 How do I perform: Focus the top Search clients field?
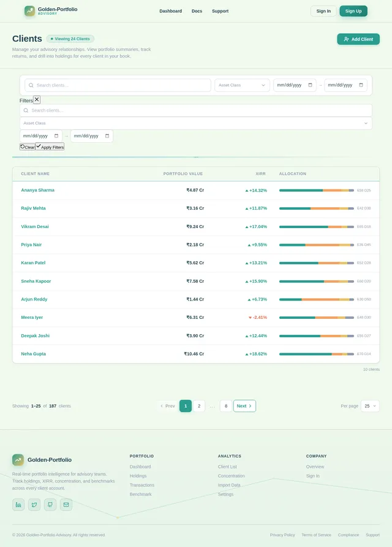tap(118, 85)
